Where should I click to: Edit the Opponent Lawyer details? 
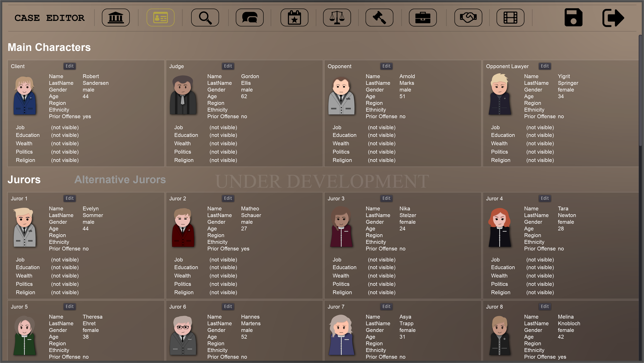click(545, 66)
